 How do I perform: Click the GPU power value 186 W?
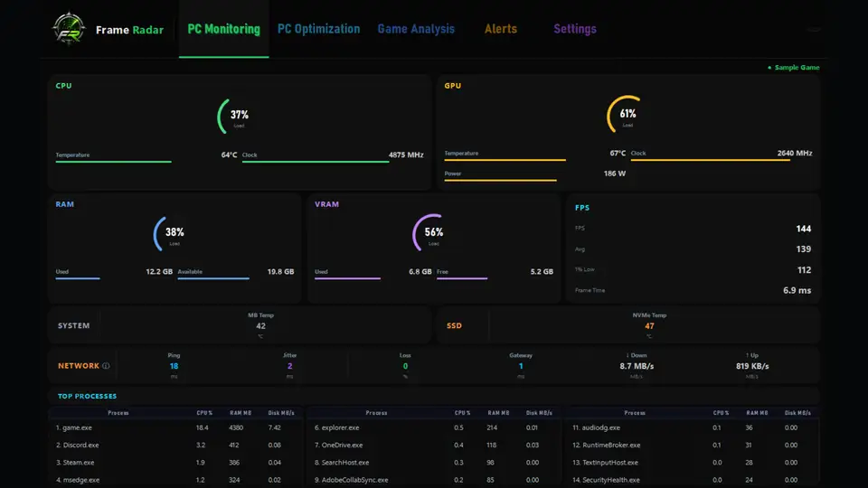click(x=615, y=174)
